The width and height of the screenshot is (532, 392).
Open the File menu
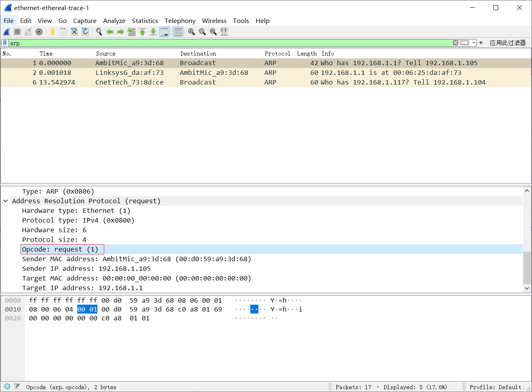tap(8, 21)
